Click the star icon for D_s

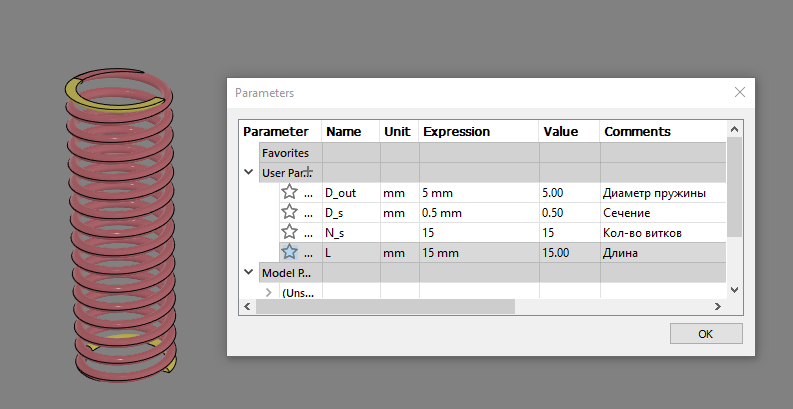coord(290,212)
